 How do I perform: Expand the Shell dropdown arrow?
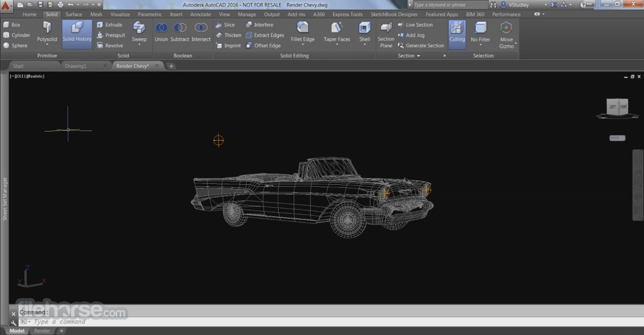pos(365,45)
